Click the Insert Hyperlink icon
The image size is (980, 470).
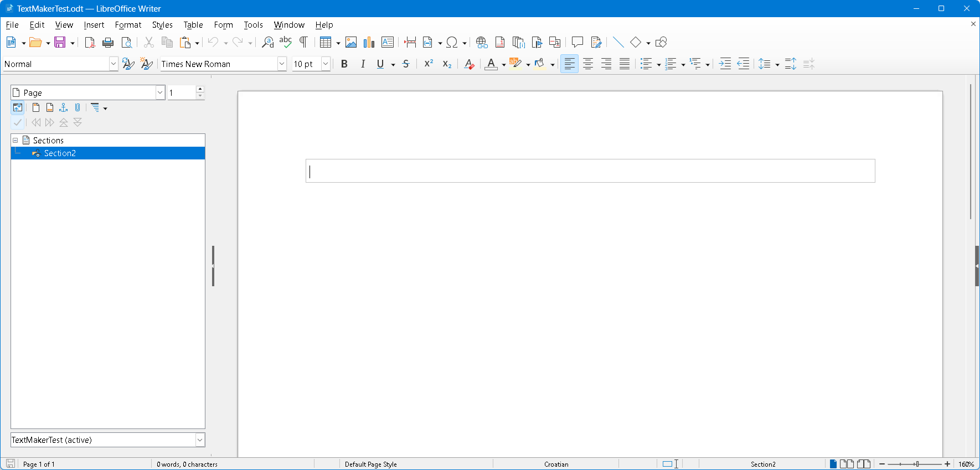pyautogui.click(x=482, y=43)
